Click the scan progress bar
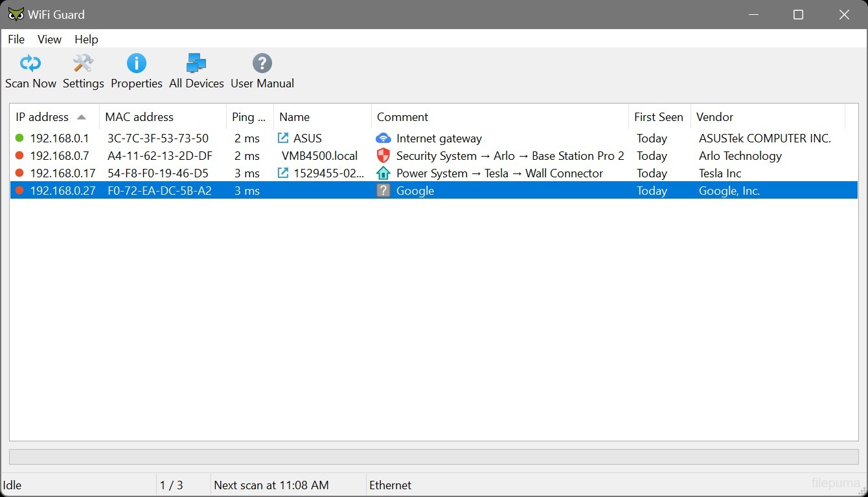This screenshot has height=497, width=868. (433, 457)
